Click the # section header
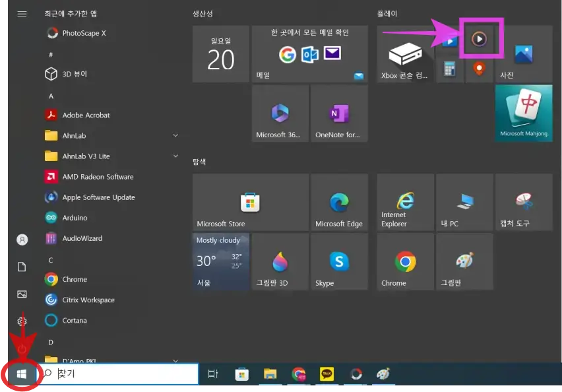This screenshot has width=562, height=392. [51, 55]
